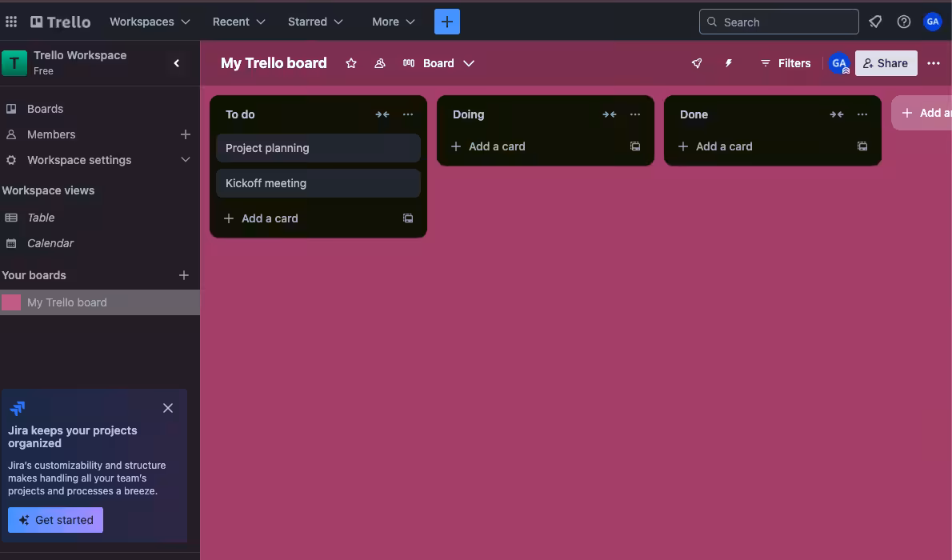Create a board via Your boards plus
952x560 pixels.
184,275
